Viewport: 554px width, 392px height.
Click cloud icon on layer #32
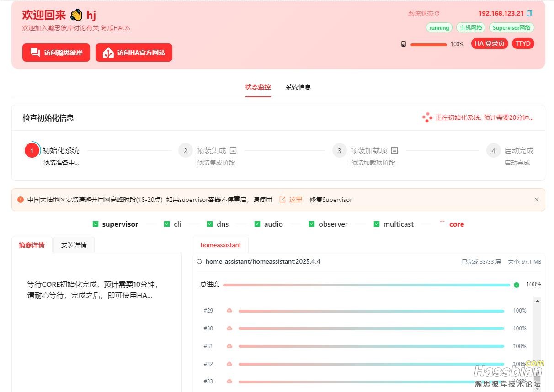point(229,364)
